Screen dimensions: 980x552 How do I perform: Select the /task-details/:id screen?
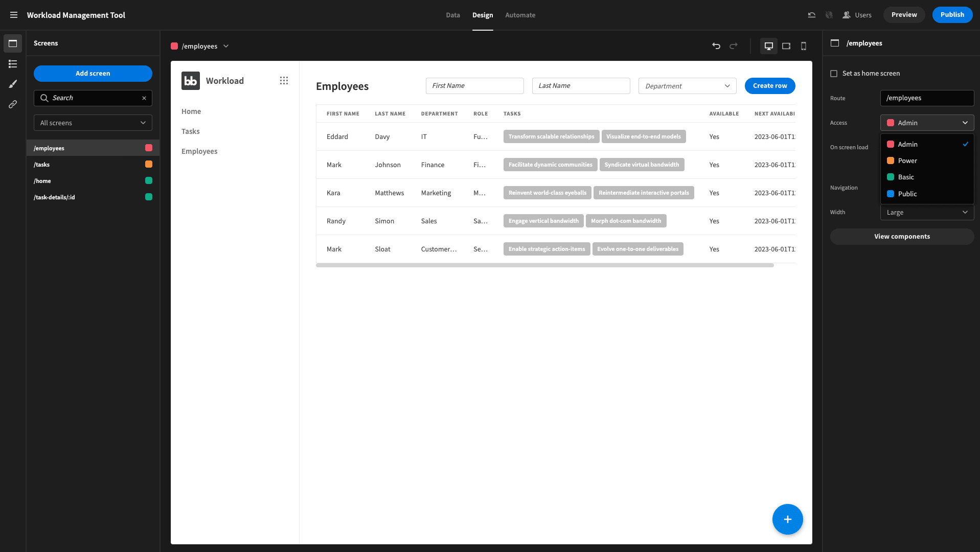93,197
